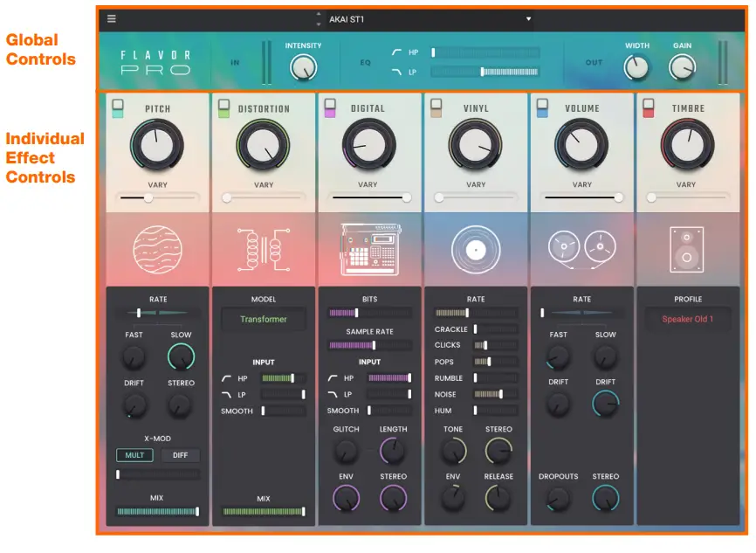Click the Vinyl Release knob
The image size is (756, 553).
point(498,498)
